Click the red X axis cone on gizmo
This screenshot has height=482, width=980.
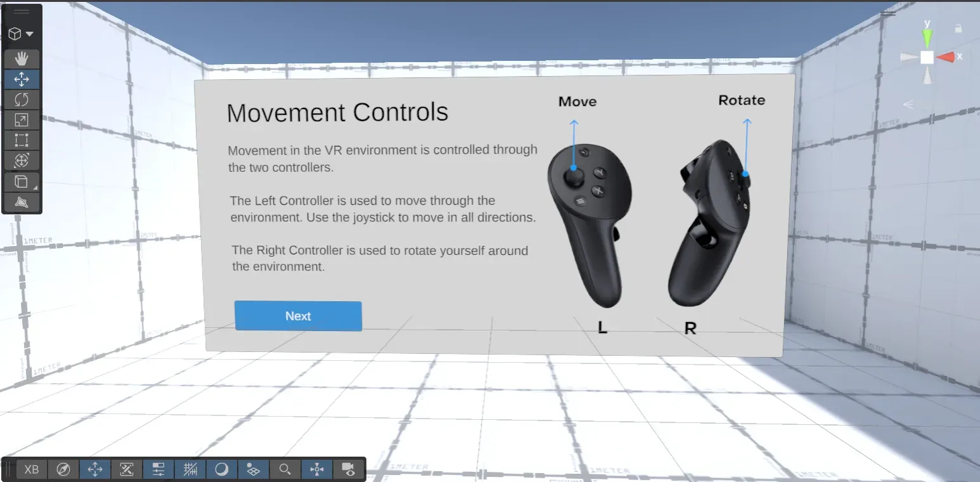(946, 57)
